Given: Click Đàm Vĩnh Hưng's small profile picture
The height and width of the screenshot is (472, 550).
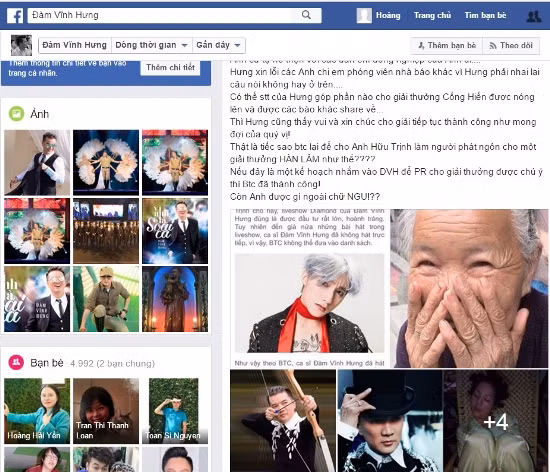Looking at the screenshot, I should (x=21, y=45).
